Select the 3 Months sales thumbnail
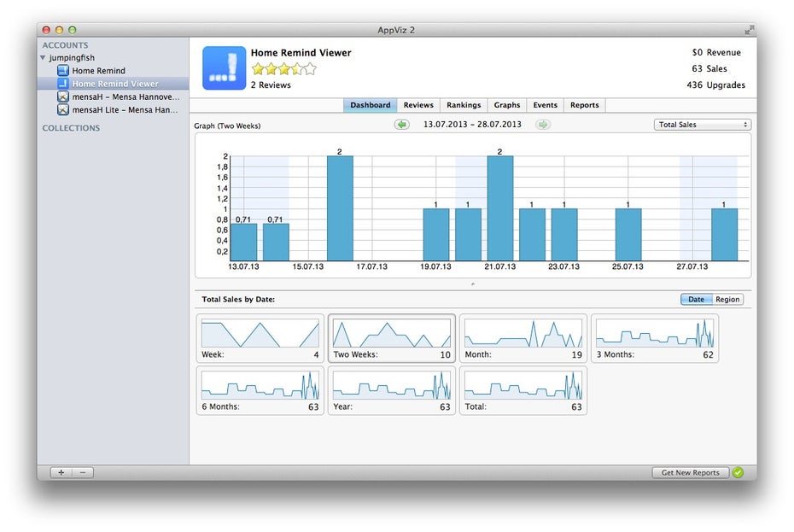Screen dimensions: 794x532 (x=655, y=338)
